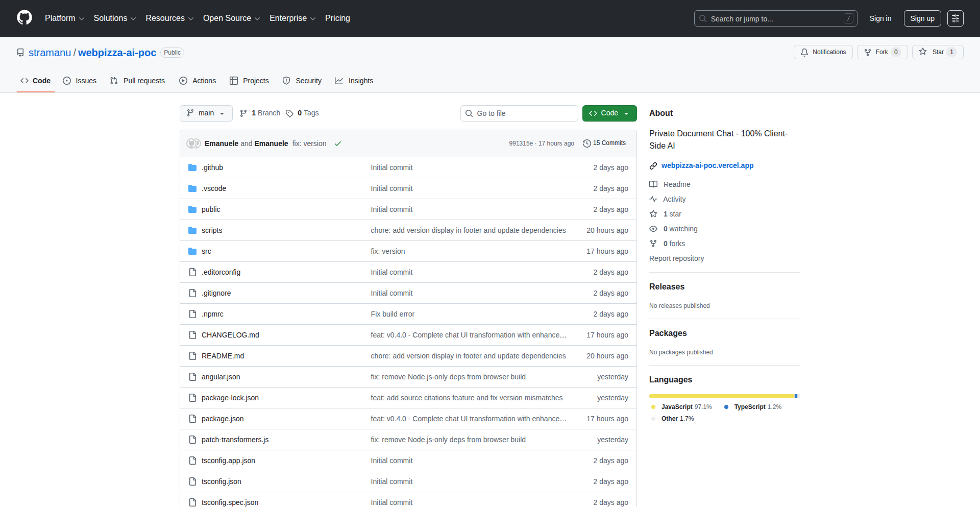Click the GitHub home logo

pos(23,18)
